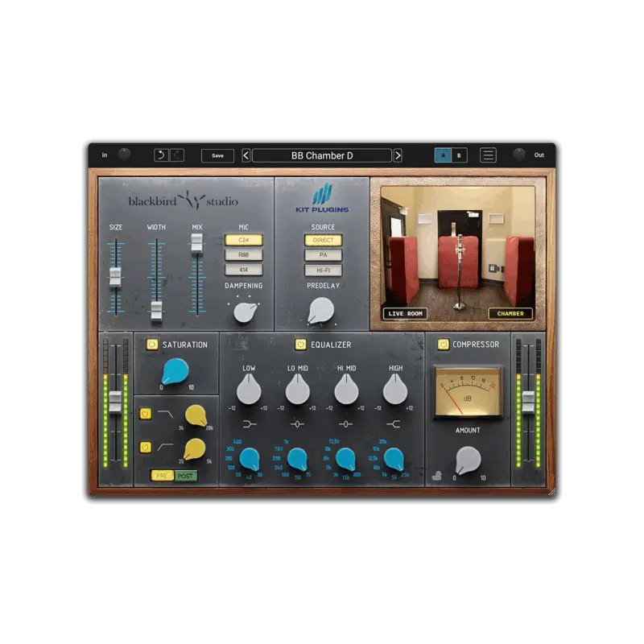The height and width of the screenshot is (644, 644).
Task: Select previous preset with left chevron
Action: click(246, 155)
